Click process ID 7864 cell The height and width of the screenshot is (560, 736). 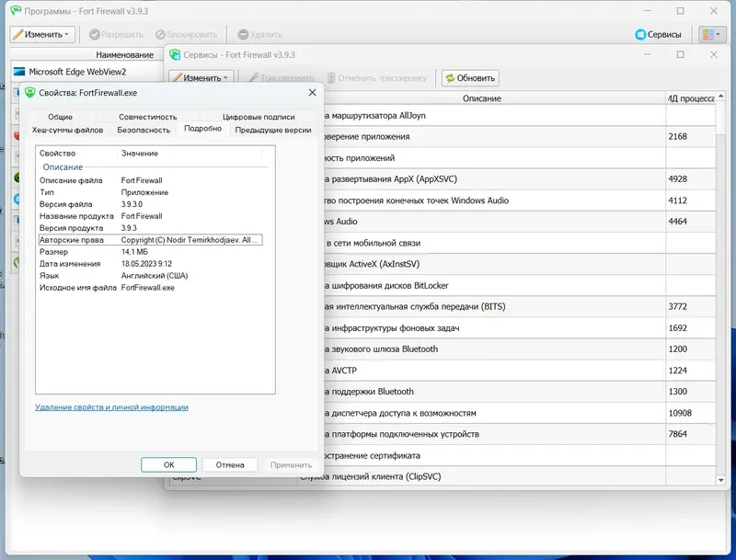click(x=691, y=434)
